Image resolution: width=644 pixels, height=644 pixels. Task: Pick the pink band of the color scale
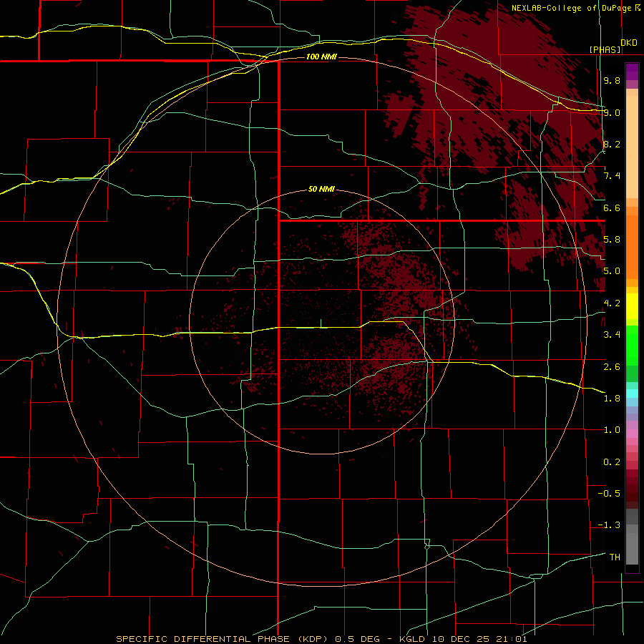[632, 434]
